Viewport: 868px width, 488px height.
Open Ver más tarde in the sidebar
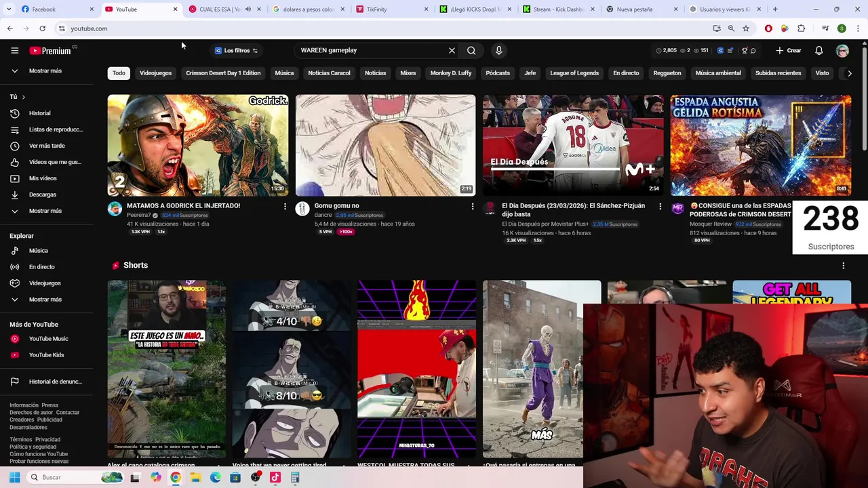pos(46,146)
